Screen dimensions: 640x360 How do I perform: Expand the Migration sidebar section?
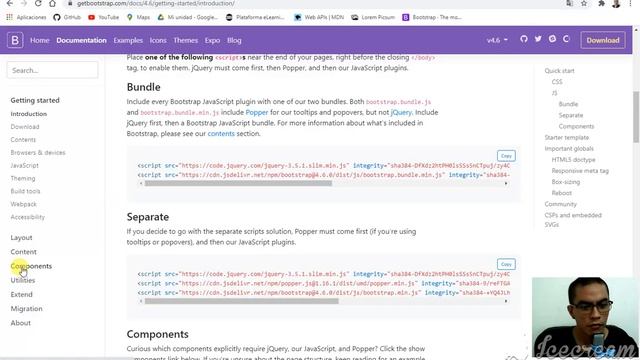(27, 309)
